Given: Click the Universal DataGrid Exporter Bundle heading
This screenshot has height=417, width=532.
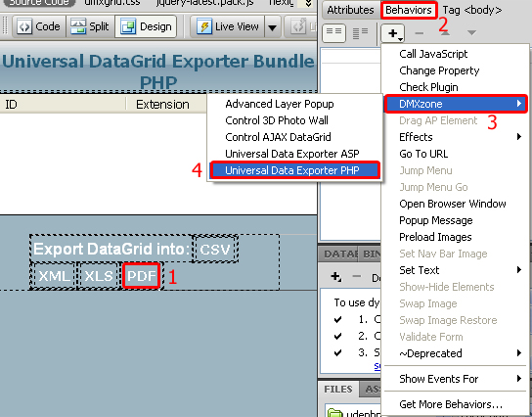Looking at the screenshot, I should pos(158,72).
